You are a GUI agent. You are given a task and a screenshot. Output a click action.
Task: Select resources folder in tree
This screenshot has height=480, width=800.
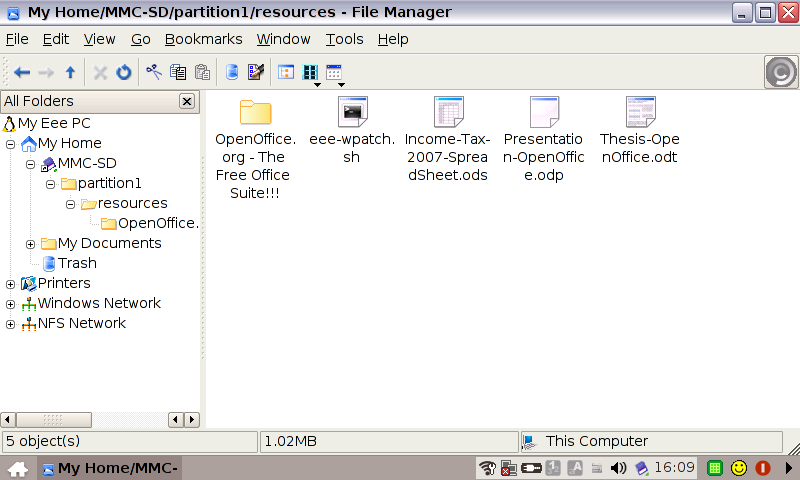coord(133,203)
